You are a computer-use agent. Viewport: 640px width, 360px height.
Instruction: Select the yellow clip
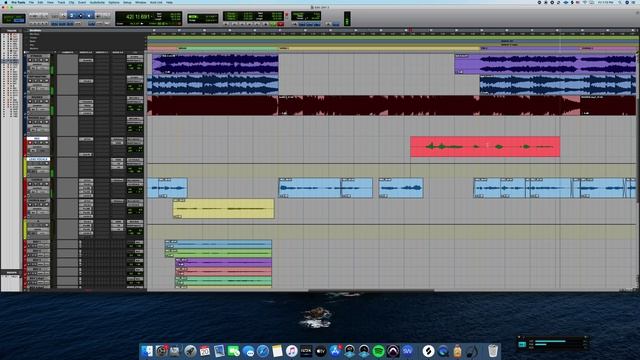[224, 209]
